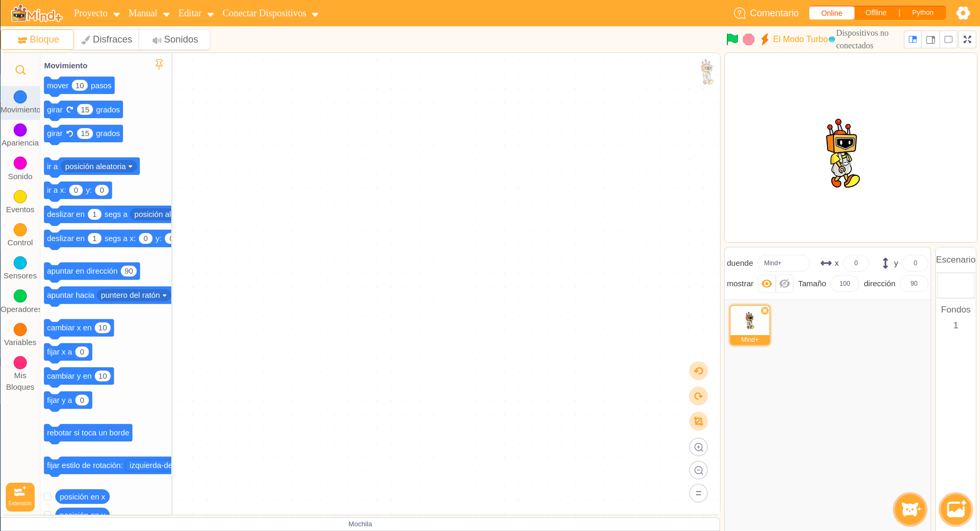This screenshot has width=980, height=531.
Task: Click the crop screenshot icon in workspace
Action: point(698,421)
